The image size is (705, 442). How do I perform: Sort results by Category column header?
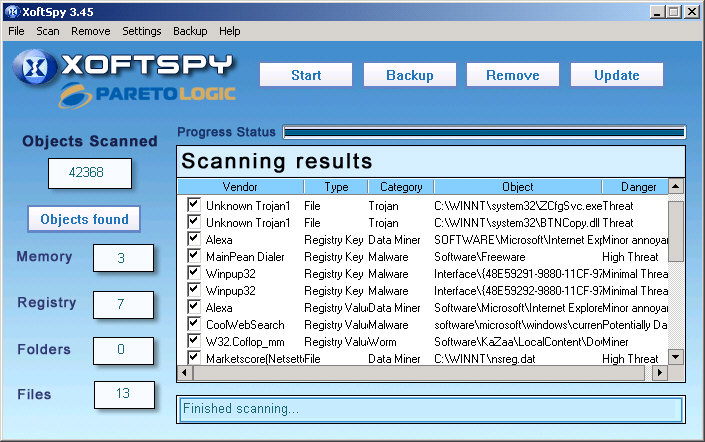[401, 187]
